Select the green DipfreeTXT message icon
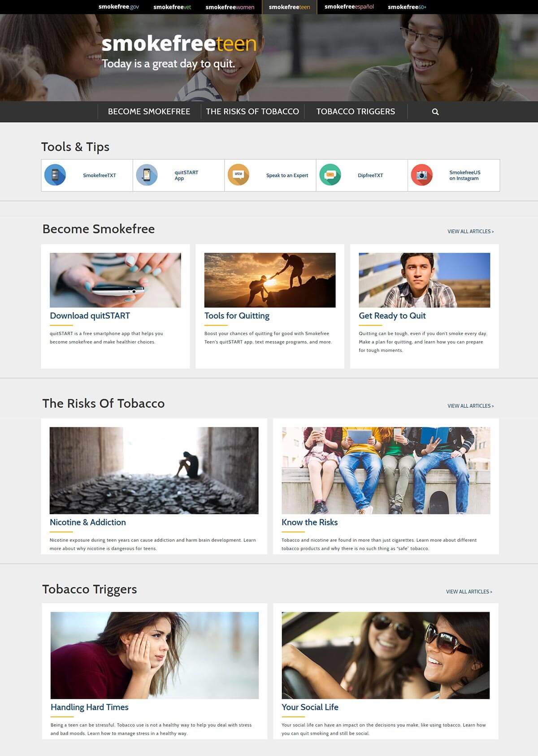538x756 pixels. [330, 175]
